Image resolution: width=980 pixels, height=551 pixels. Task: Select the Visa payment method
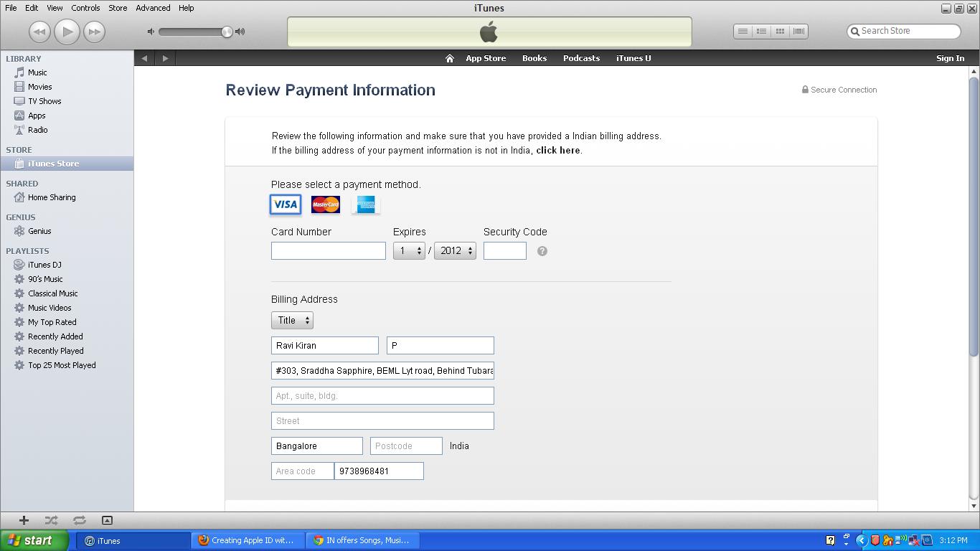coord(285,204)
